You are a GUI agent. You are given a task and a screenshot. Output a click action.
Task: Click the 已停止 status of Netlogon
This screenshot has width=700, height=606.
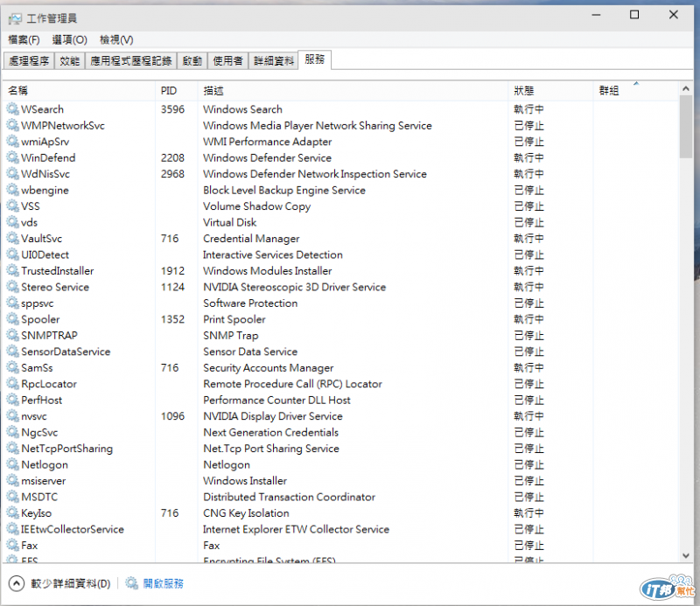(528, 464)
